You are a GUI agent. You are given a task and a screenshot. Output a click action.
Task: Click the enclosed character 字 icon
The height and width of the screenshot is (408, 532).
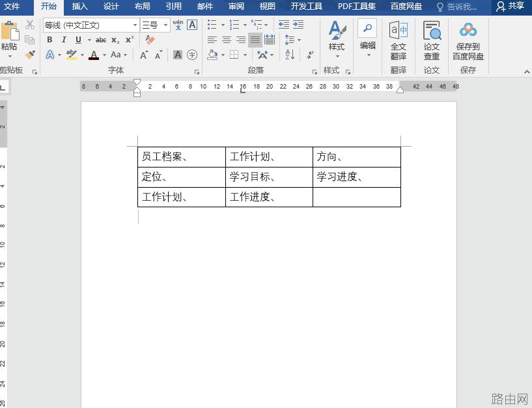tap(192, 55)
